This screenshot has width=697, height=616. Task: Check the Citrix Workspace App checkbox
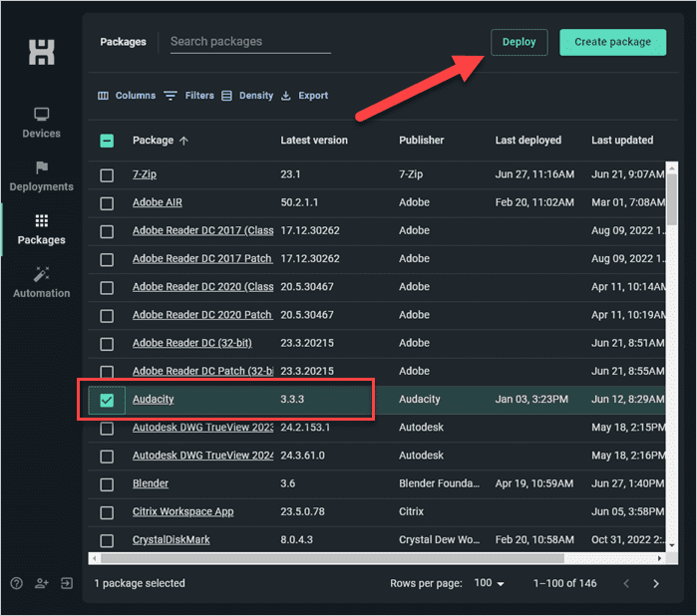pyautogui.click(x=107, y=512)
